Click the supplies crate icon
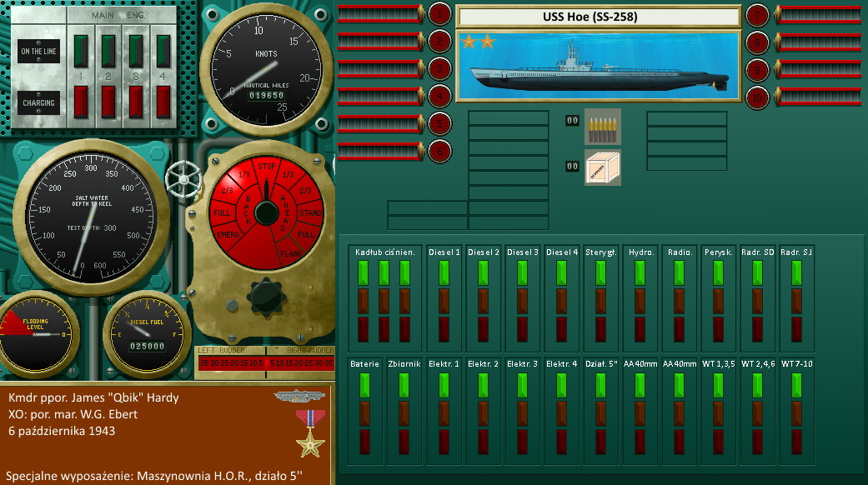This screenshot has height=485, width=868. coord(602,167)
